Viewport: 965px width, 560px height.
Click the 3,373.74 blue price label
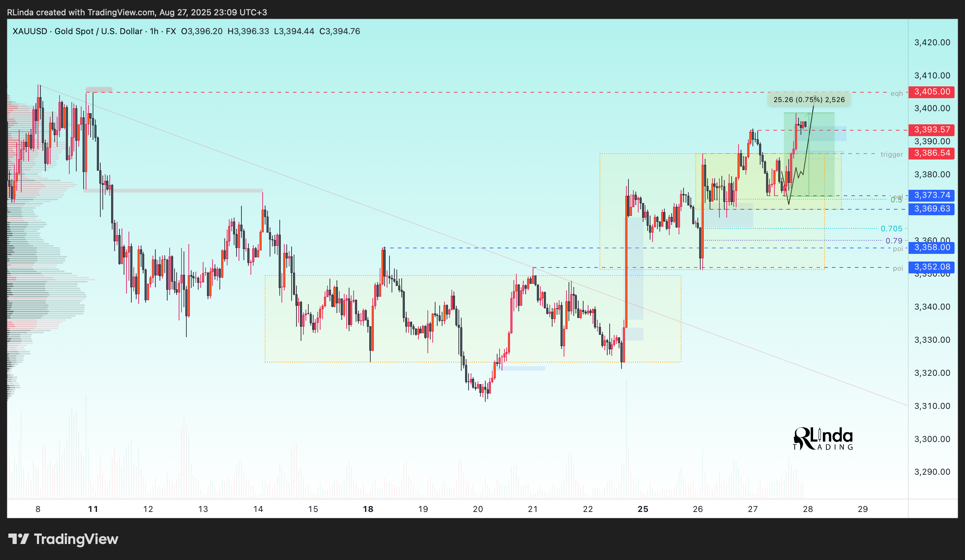[931, 195]
